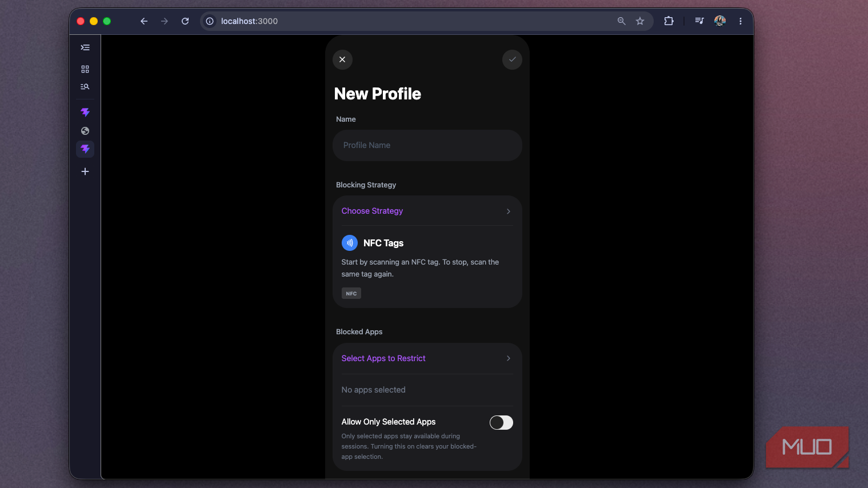
Task: Confirm profile with the checkmark button
Action: 512,59
